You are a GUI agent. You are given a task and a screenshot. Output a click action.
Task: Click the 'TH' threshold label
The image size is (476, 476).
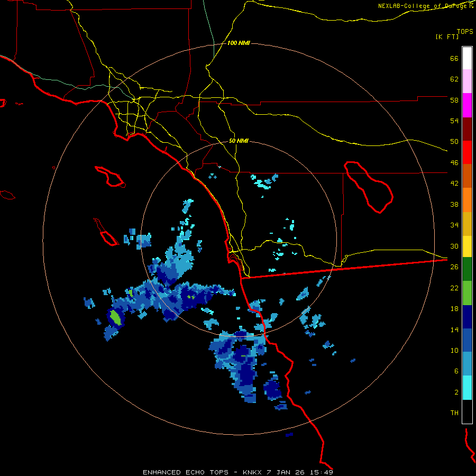point(454,413)
